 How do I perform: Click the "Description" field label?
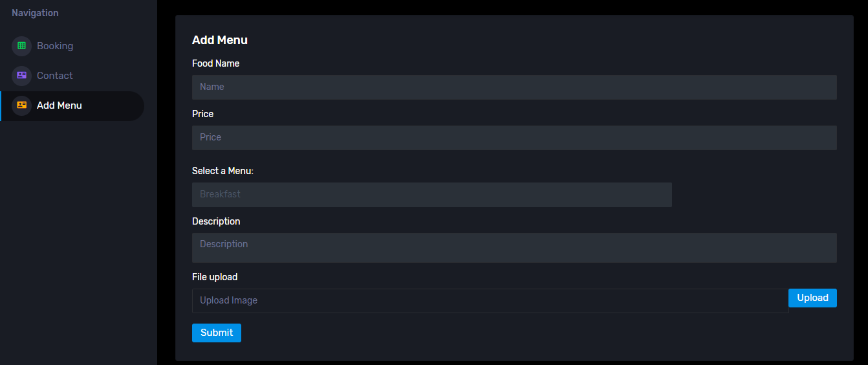[216, 221]
